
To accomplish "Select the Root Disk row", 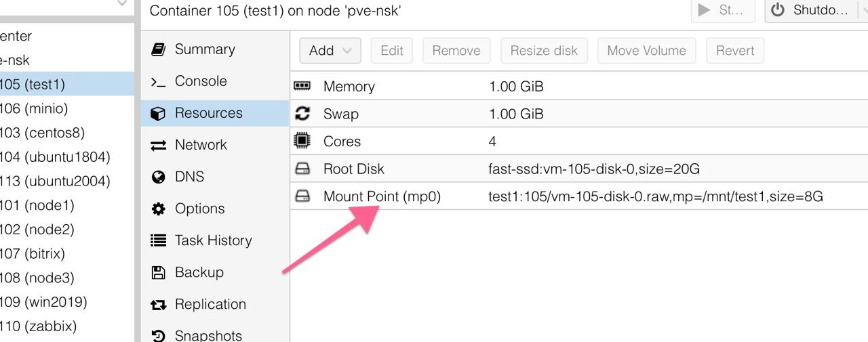I will tap(579, 169).
